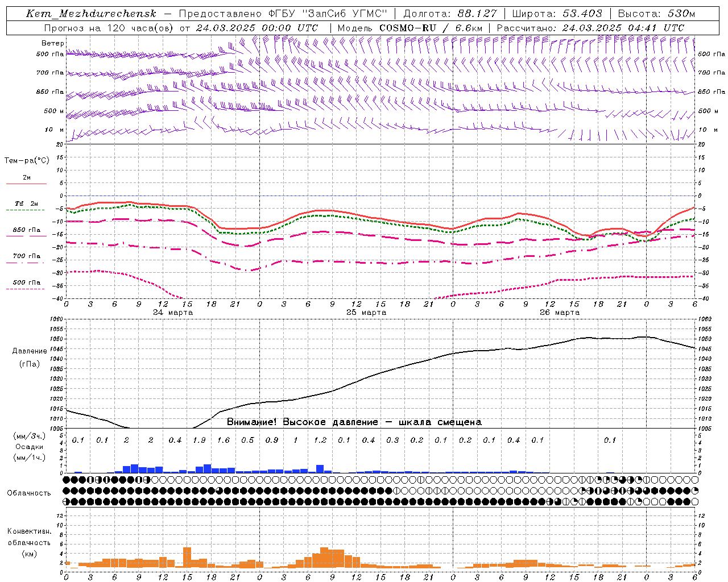This screenshot has width=728, height=582.
Task: Click the 850 гПа temperature legend entry
Action: [x=27, y=230]
